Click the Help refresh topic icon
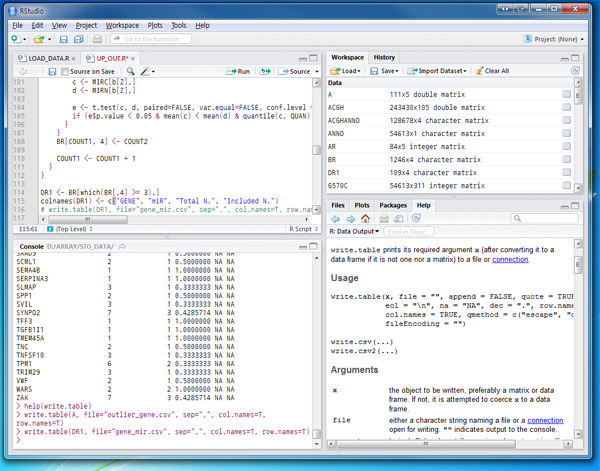Viewport: 600px width, 471px height. click(416, 218)
